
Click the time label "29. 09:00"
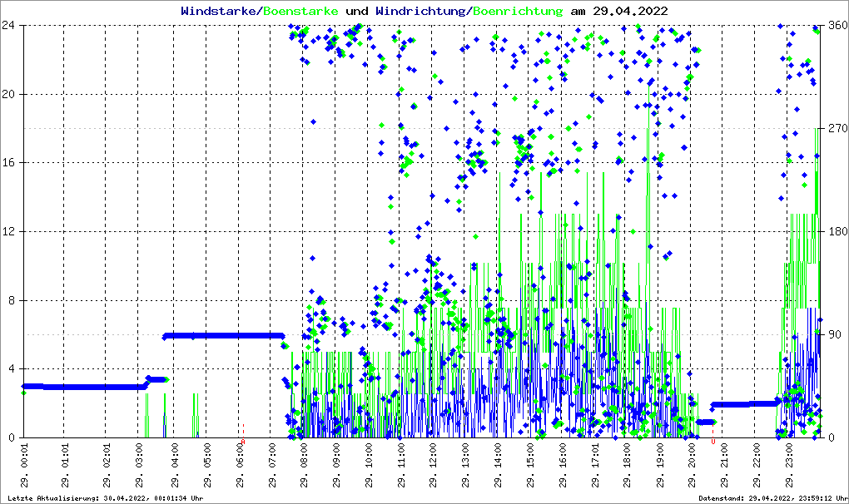point(336,466)
